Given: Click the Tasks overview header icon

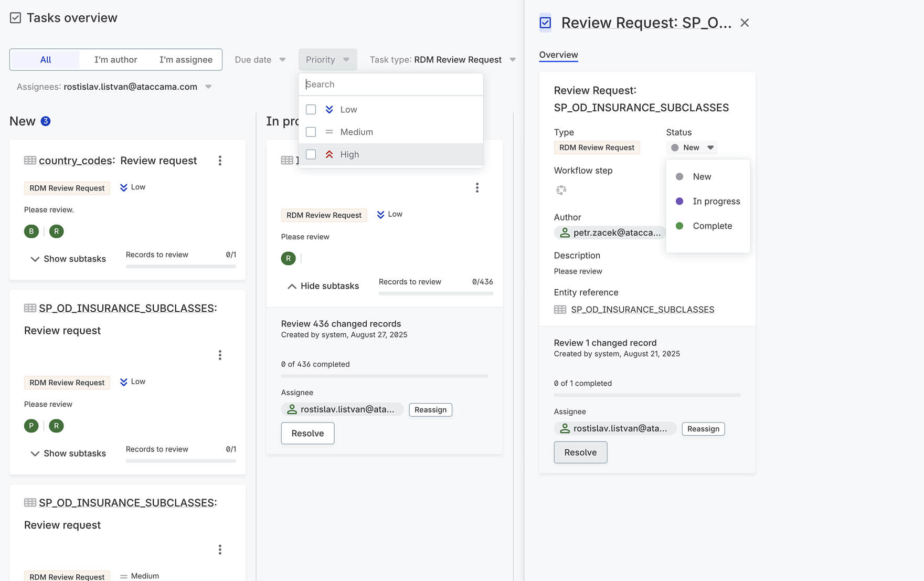Looking at the screenshot, I should pos(16,18).
